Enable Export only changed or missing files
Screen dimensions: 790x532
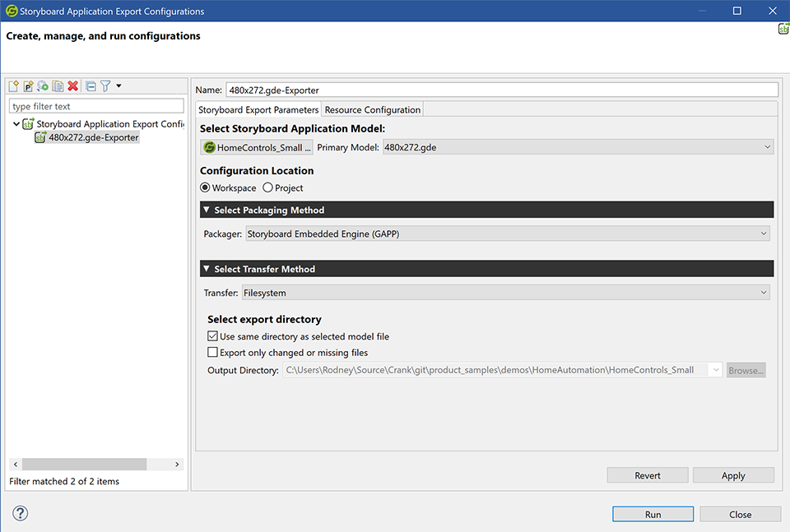click(212, 352)
